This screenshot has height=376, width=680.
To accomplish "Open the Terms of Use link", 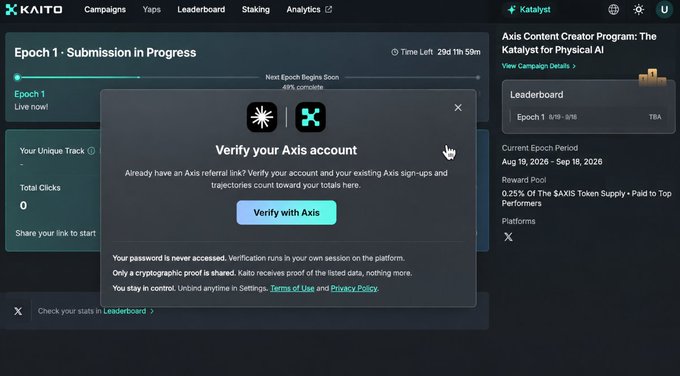I will click(x=292, y=288).
